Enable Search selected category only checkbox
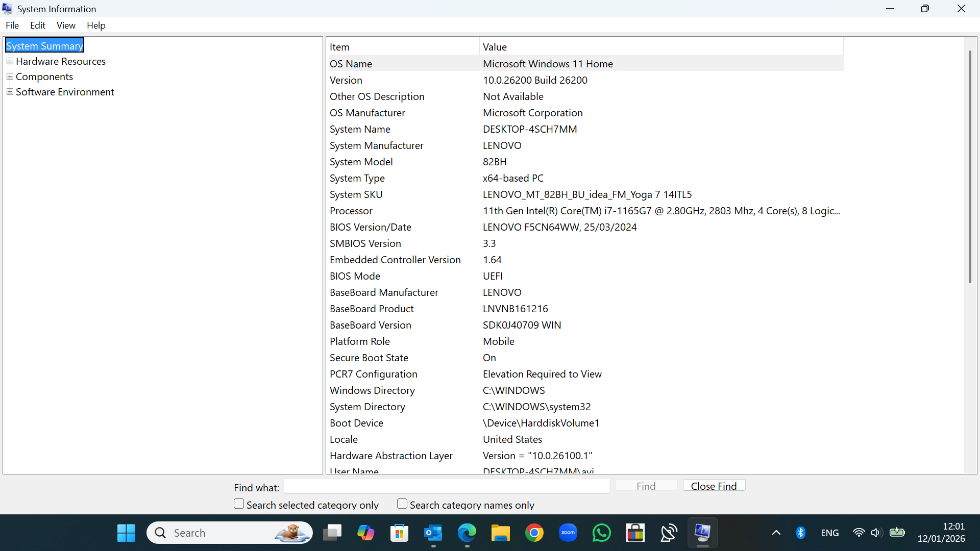This screenshot has height=551, width=980. coord(239,504)
